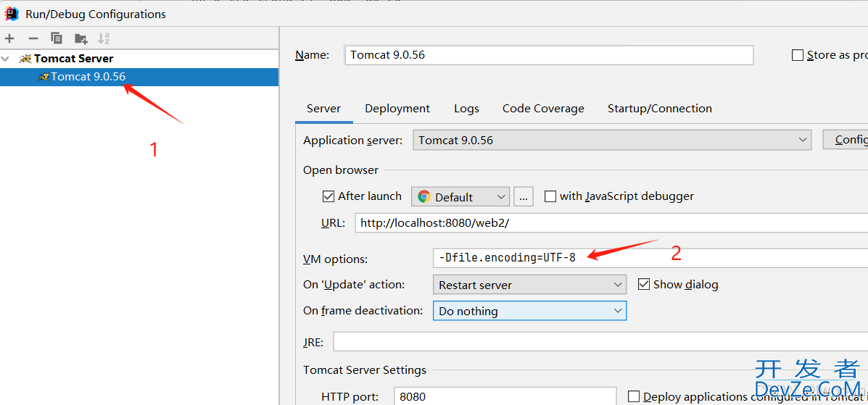
Task: Collapse the Tomcat Server tree node
Action: (6, 58)
